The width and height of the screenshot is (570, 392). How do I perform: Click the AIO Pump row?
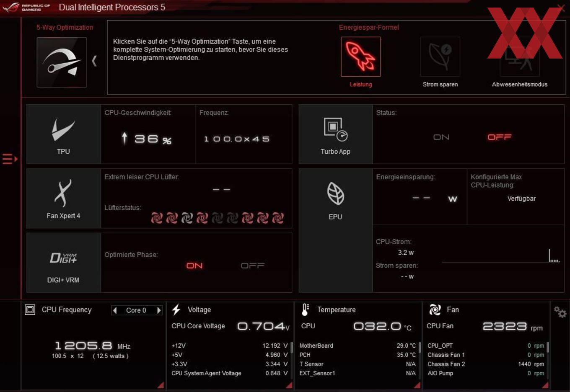point(486,373)
